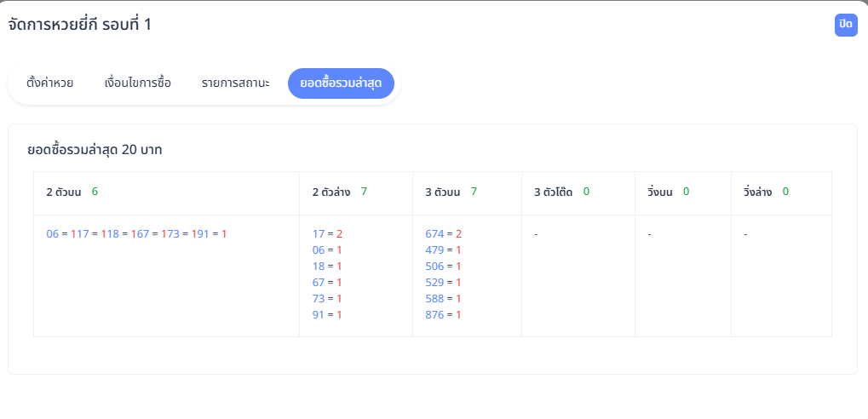868x419 pixels.
Task: Click entry 17 = 2 under 2 ตัวล่าง
Action: pyautogui.click(x=327, y=233)
